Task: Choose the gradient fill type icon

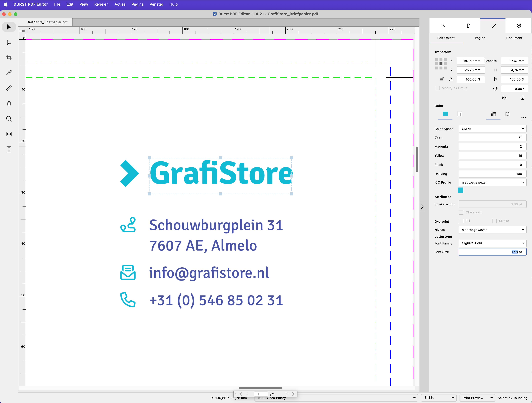Action: click(507, 114)
